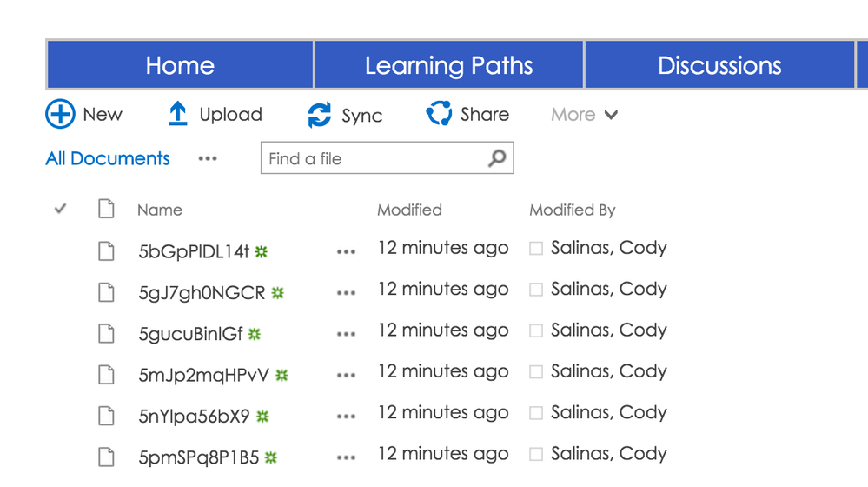
Task: Click the Find a file search field
Action: coord(374,158)
